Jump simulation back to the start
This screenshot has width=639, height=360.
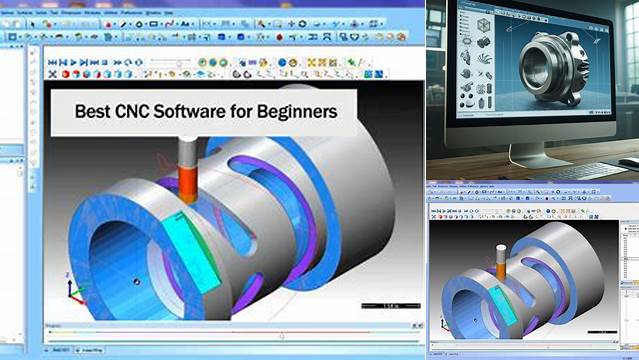pos(52,62)
